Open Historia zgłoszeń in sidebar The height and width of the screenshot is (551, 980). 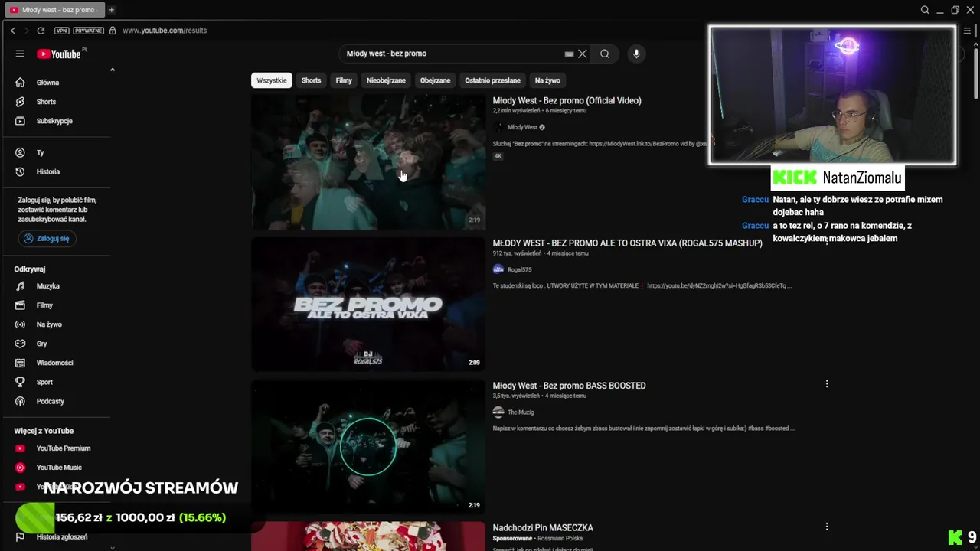tap(61, 537)
